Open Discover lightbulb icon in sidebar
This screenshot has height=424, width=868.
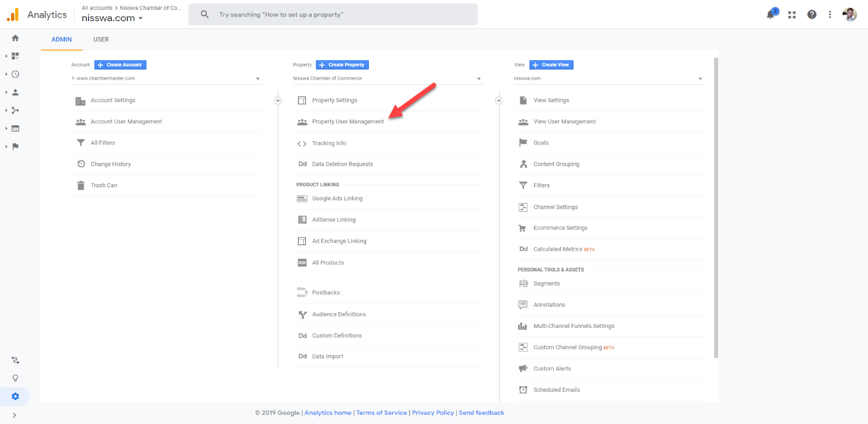point(15,378)
